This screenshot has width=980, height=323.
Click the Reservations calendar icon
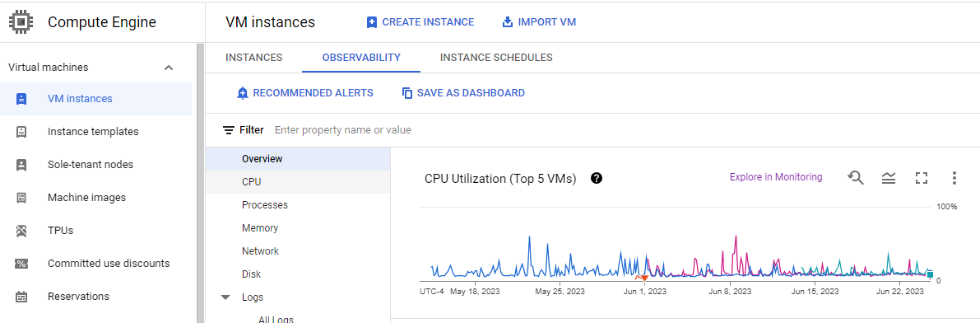point(21,297)
